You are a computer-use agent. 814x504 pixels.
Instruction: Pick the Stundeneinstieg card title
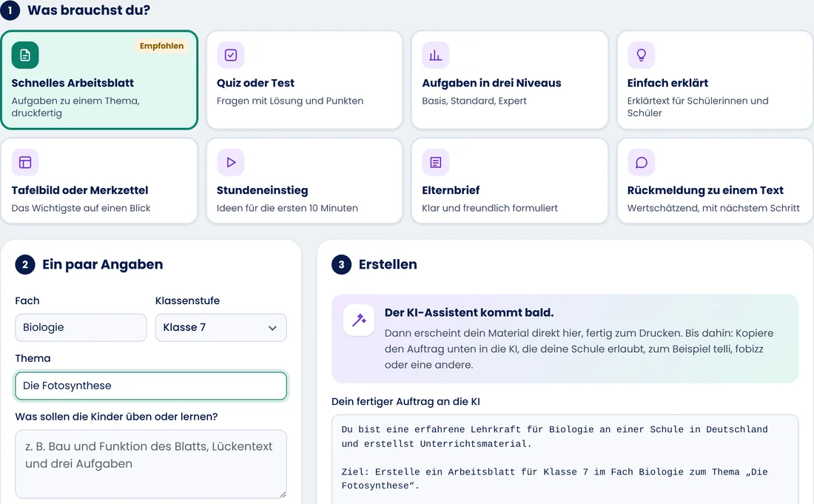click(262, 190)
